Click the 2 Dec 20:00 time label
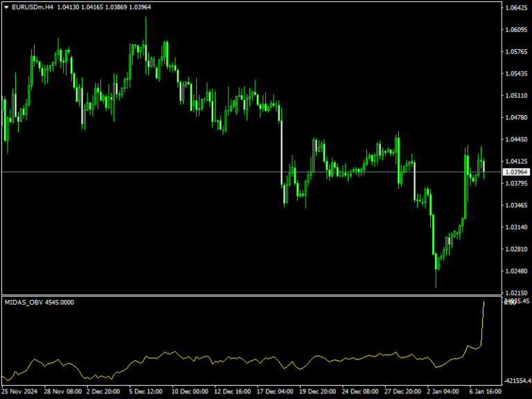 click(103, 391)
